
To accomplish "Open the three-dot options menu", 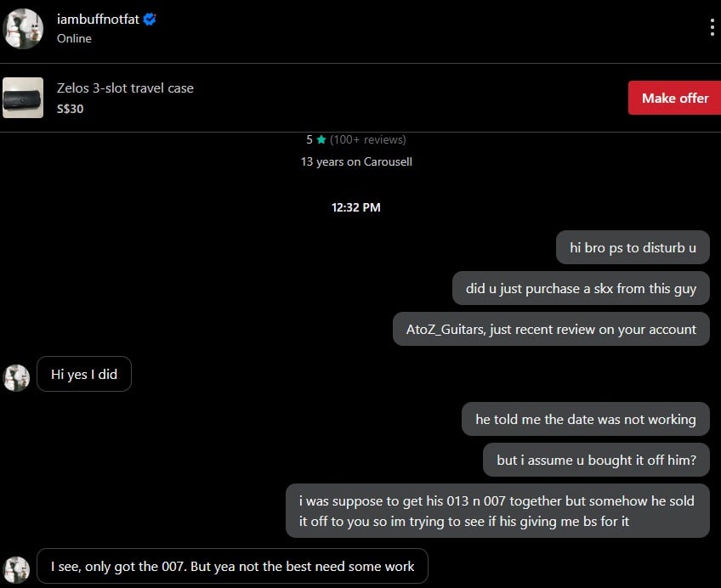I will 712,27.
